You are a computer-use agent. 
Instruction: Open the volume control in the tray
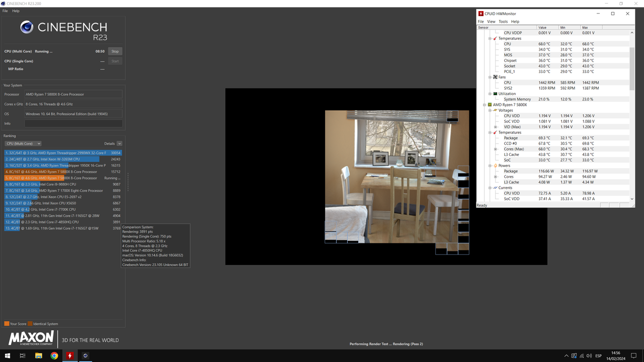[x=589, y=356]
